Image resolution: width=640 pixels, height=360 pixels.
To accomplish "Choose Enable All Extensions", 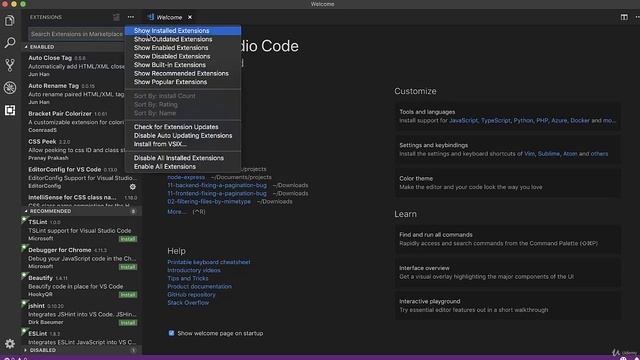I will (183, 167).
